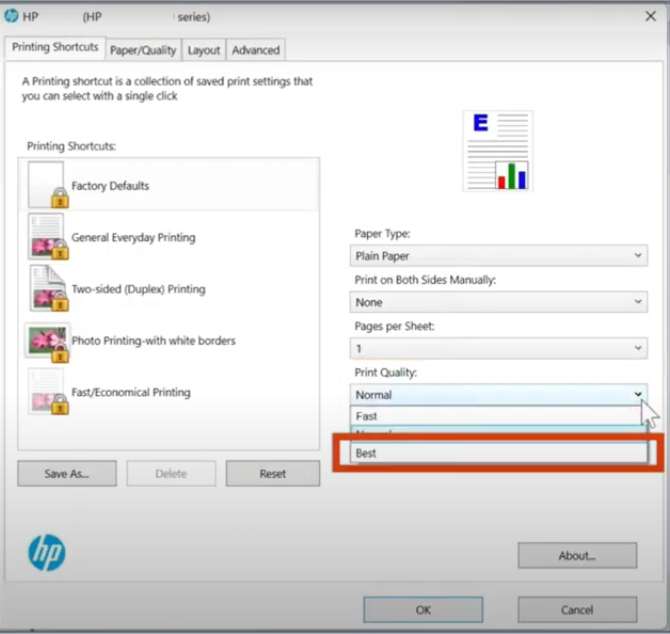
Task: Select the Two-sided (Duplex) Printing label
Action: pyautogui.click(x=138, y=289)
